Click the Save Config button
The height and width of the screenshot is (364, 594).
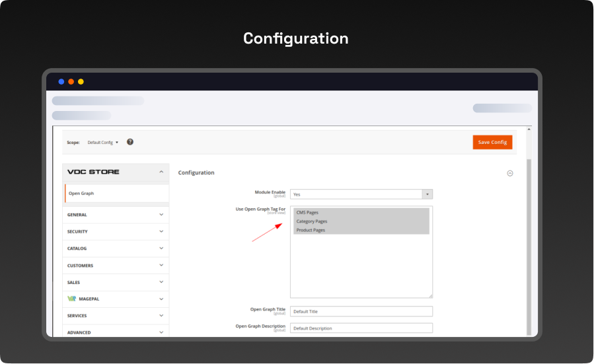[x=492, y=142]
